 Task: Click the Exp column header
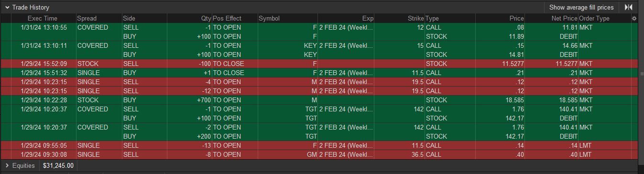point(346,18)
